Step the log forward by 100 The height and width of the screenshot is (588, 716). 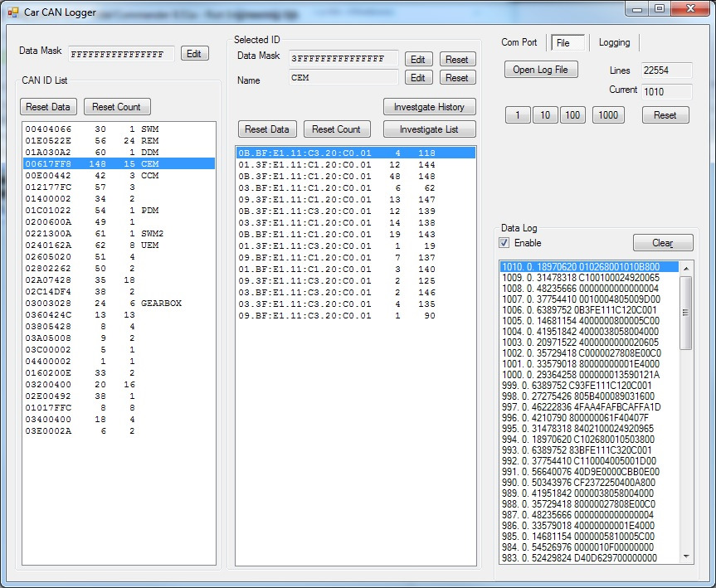pyautogui.click(x=572, y=115)
